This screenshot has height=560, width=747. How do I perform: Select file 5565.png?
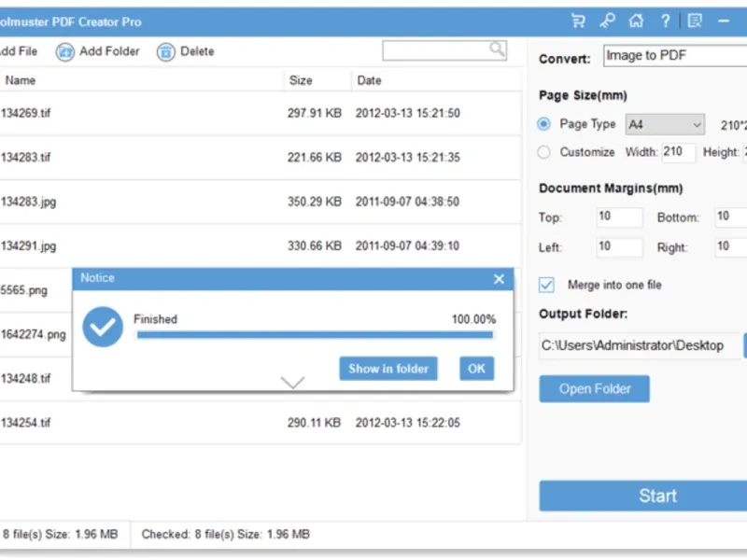pos(24,290)
